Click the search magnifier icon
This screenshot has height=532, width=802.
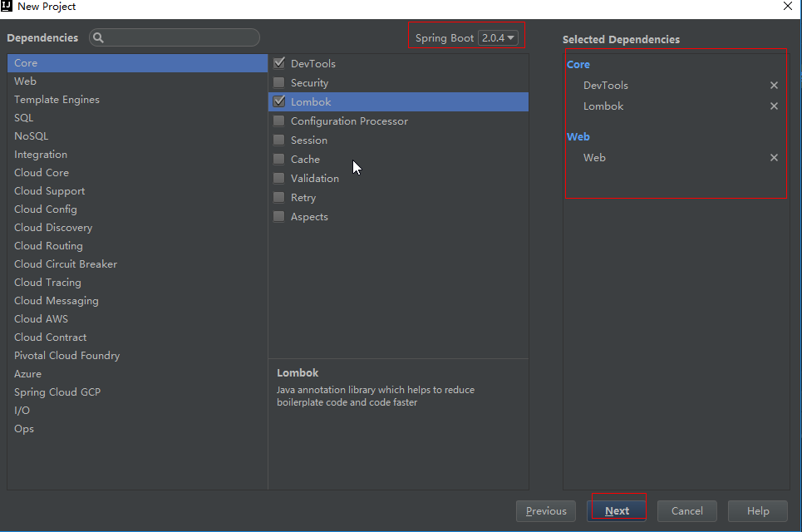[x=98, y=37]
